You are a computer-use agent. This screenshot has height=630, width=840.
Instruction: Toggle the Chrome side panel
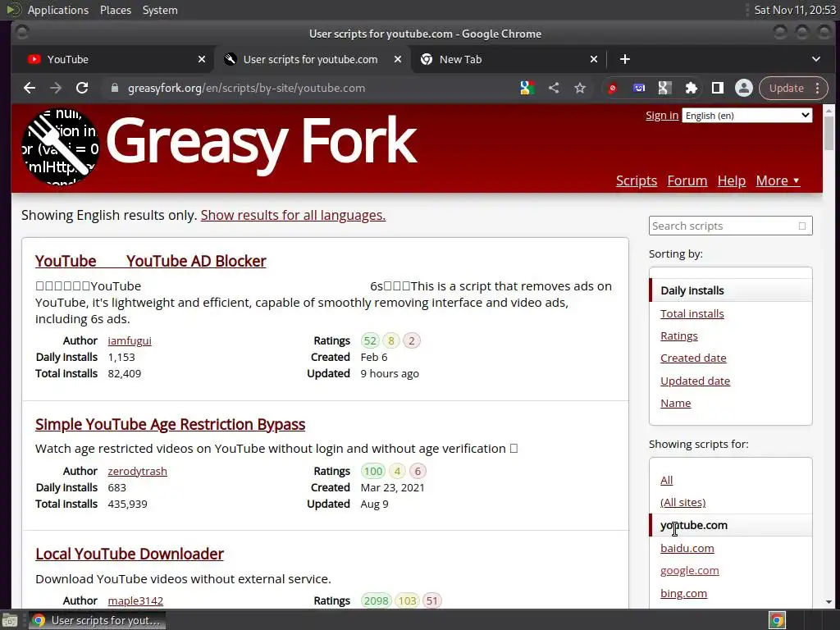[x=717, y=88]
